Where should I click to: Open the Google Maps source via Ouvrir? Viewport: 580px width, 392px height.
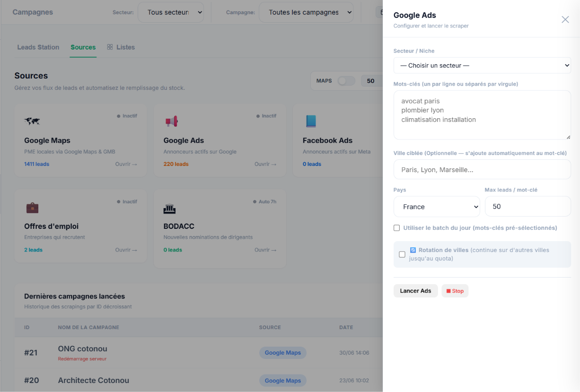[x=126, y=164]
